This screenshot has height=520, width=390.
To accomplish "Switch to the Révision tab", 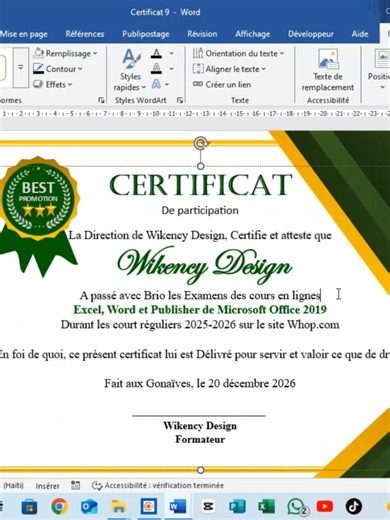I will coord(202,34).
